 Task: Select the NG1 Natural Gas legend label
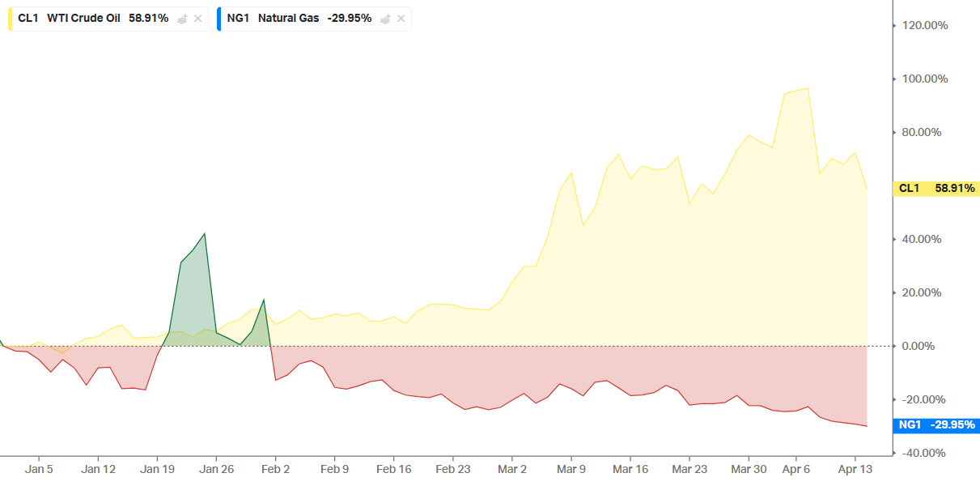coord(275,18)
